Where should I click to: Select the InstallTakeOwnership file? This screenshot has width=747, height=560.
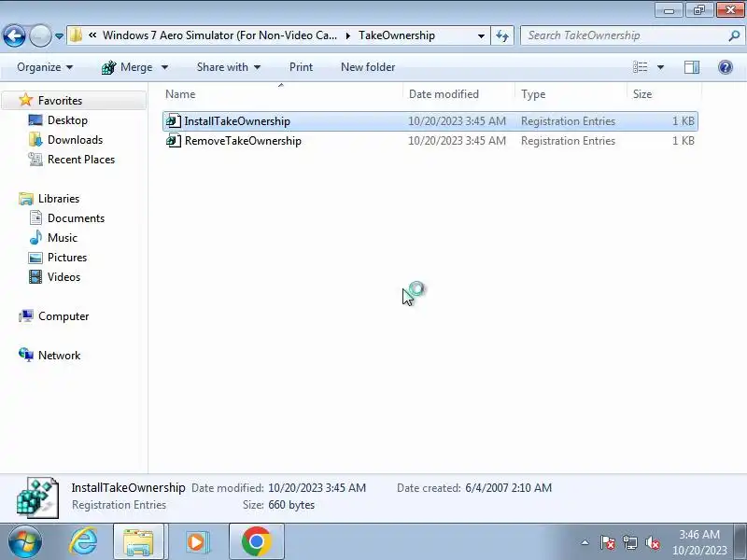click(430, 121)
